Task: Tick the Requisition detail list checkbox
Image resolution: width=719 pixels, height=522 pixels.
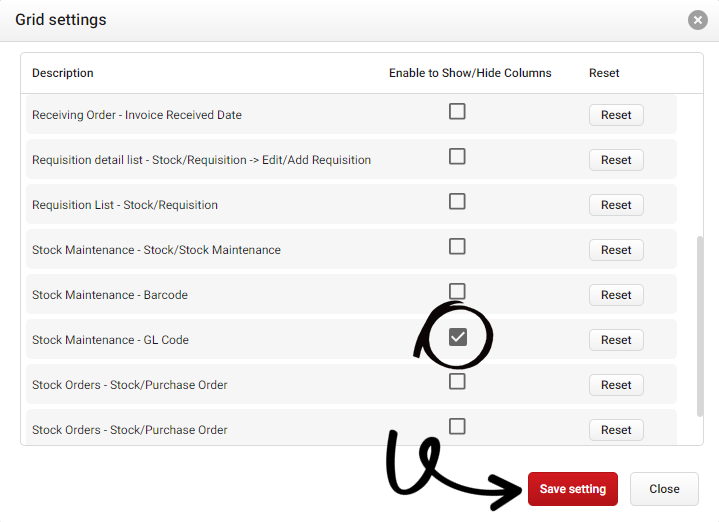Action: point(457,156)
